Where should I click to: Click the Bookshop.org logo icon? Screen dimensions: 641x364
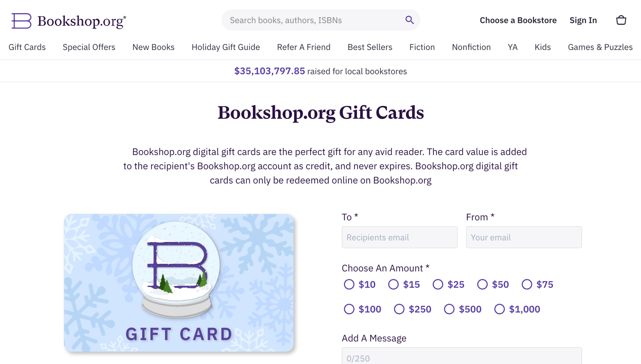click(x=21, y=21)
